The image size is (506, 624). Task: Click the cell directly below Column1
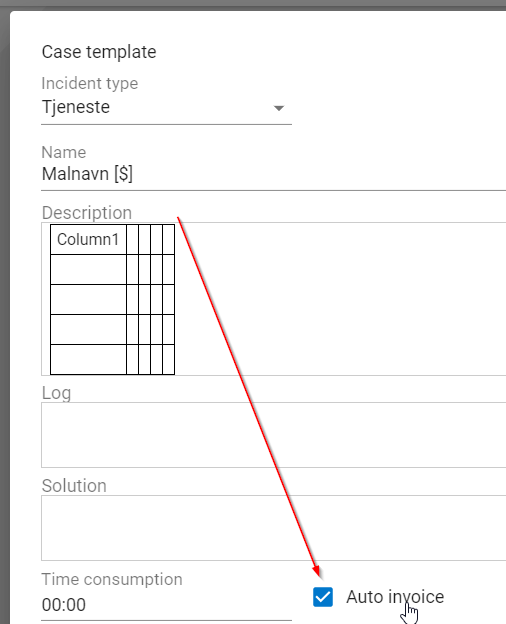(x=88, y=269)
